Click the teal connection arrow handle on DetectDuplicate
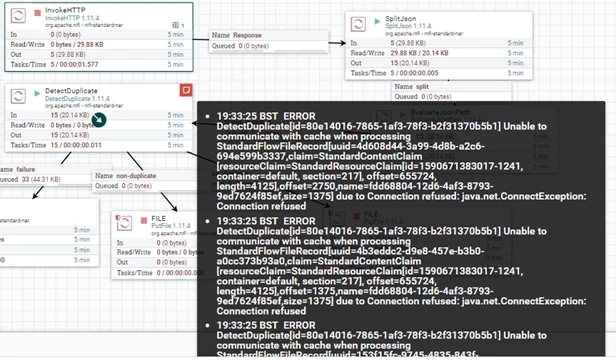This screenshot has height=360, width=616. [x=99, y=120]
